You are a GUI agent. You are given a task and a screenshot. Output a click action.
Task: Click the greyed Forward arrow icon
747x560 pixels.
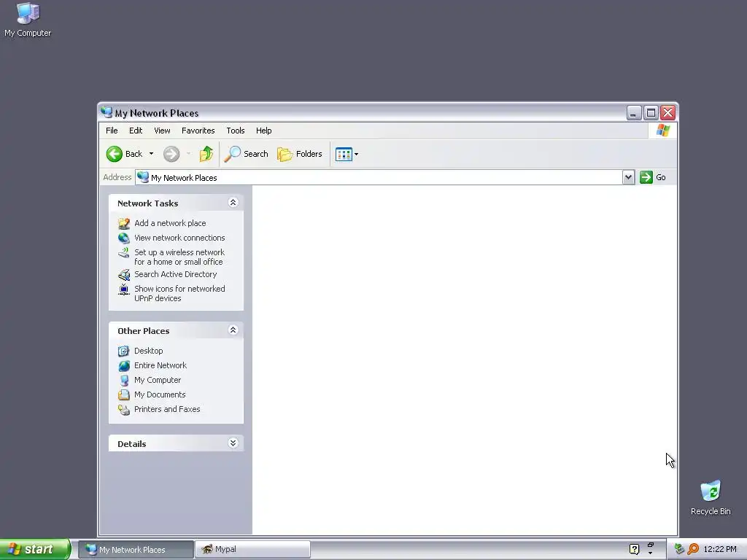point(171,154)
